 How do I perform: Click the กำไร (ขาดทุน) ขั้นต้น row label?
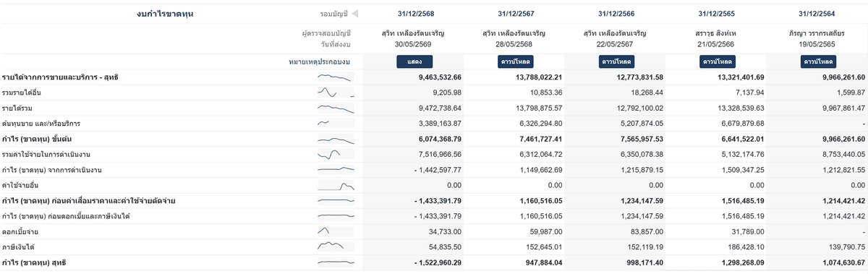(x=36, y=139)
